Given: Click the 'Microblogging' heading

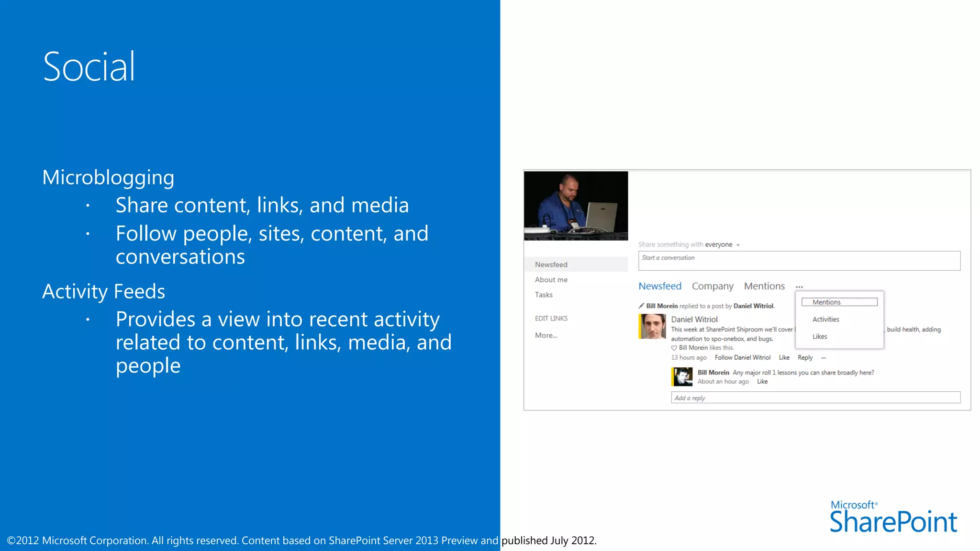Looking at the screenshot, I should coord(108,177).
